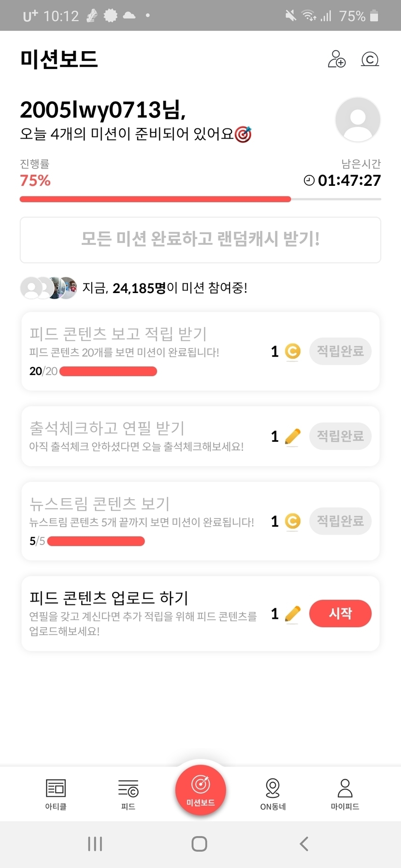Tap 모든 미션 완료하고 랜덤캐시 받기 button

coord(200,239)
